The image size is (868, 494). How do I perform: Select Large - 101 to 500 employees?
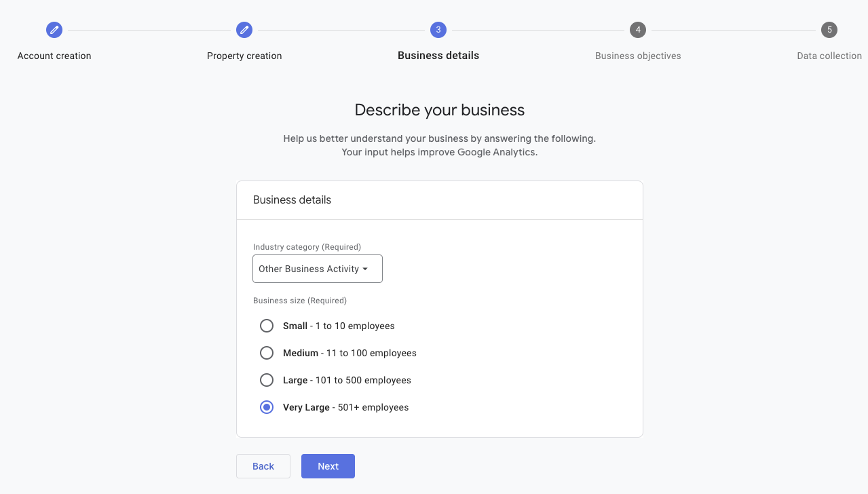pos(267,380)
